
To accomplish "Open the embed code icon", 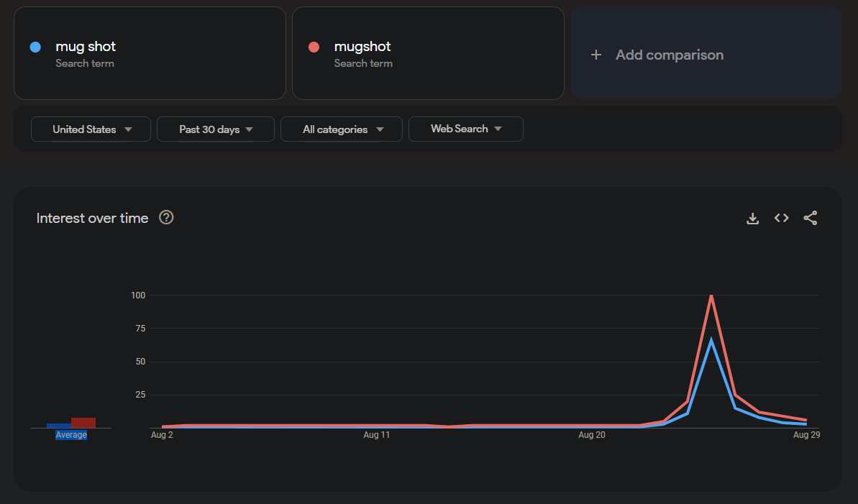I will click(781, 218).
